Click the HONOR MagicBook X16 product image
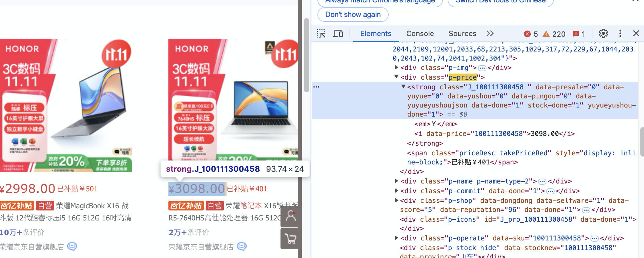Screen dimensions: 644x258 (66, 105)
